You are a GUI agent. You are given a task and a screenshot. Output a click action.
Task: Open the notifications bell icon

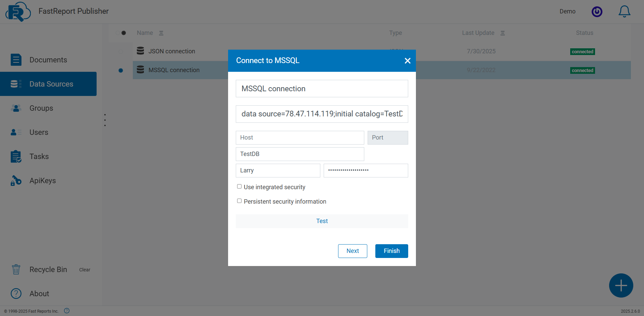tap(624, 11)
